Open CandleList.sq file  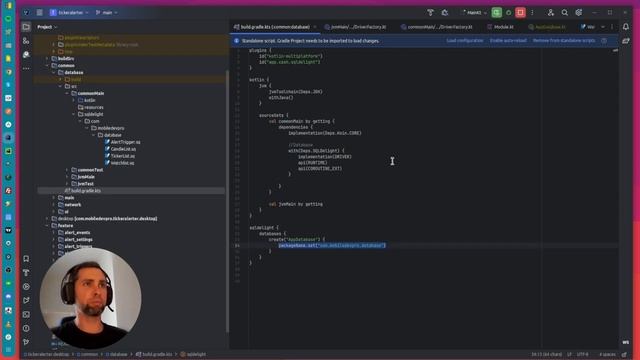(120, 149)
